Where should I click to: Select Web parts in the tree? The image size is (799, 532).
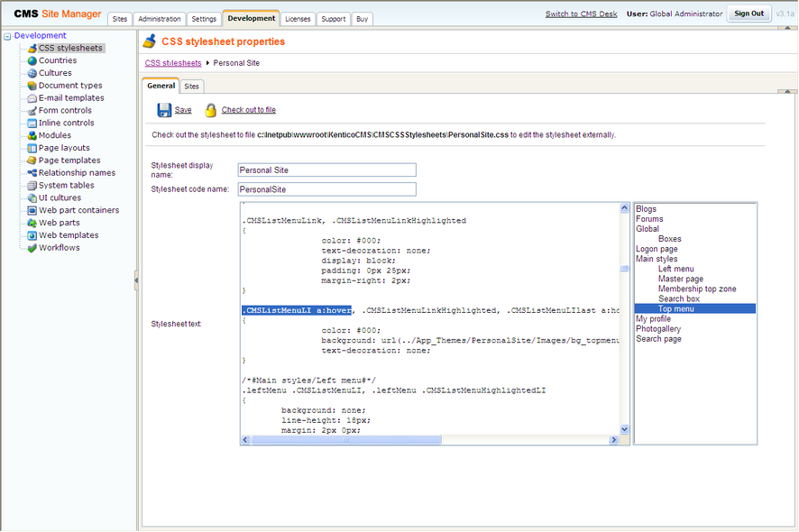coord(60,223)
